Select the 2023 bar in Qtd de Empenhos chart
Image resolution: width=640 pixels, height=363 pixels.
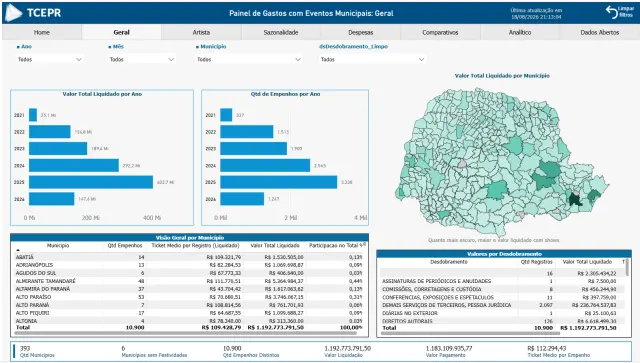tap(254, 149)
